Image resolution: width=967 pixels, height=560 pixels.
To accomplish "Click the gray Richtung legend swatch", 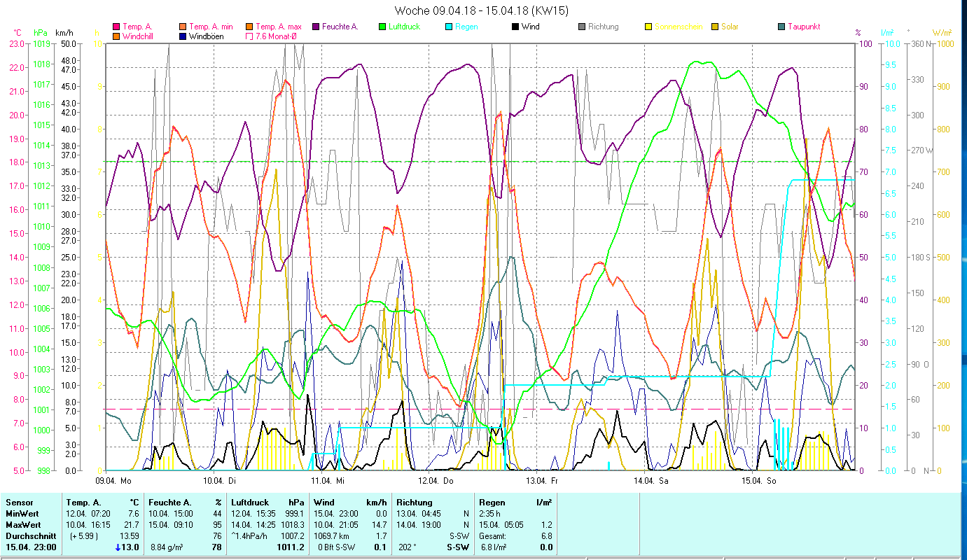I will (582, 27).
